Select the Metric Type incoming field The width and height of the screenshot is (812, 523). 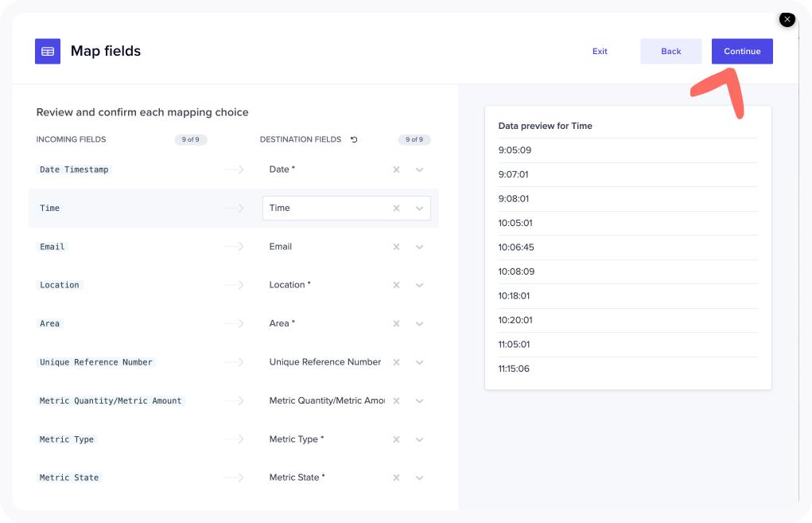67,439
